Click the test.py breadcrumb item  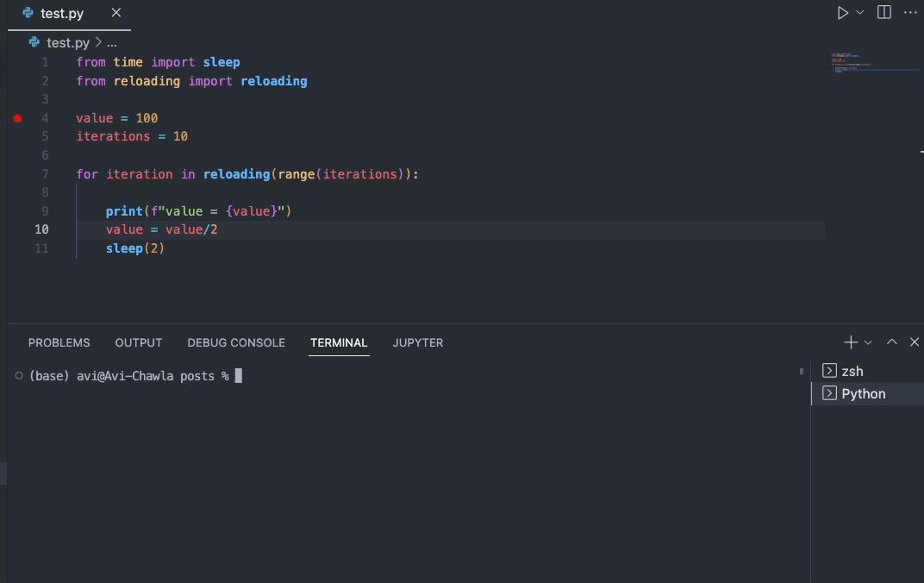coord(68,42)
